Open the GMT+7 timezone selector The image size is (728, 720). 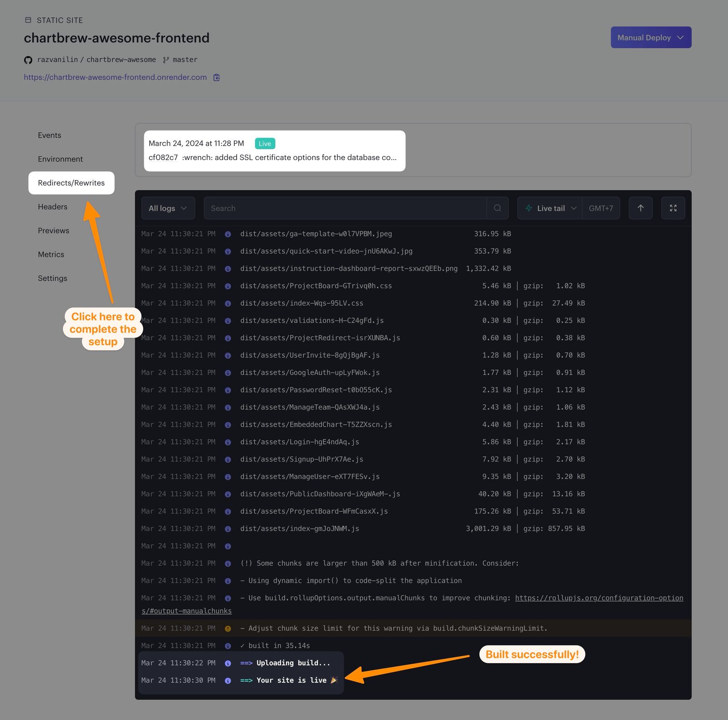tap(601, 208)
